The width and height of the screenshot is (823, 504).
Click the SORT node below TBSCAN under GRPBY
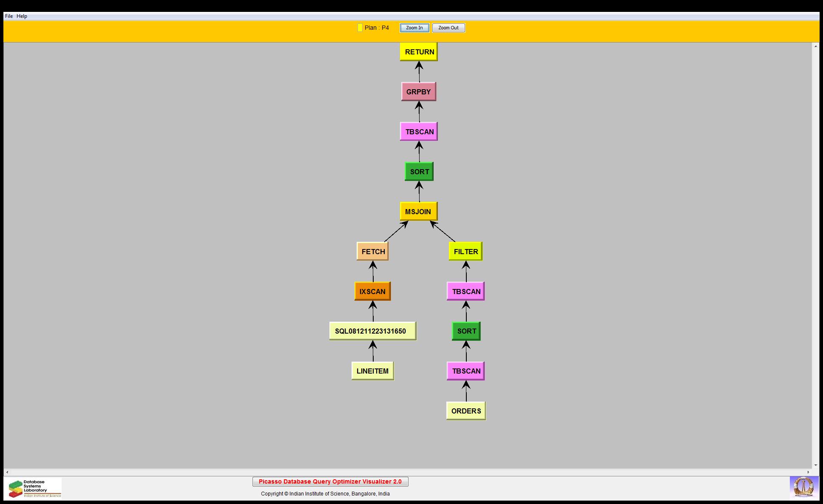pos(419,172)
